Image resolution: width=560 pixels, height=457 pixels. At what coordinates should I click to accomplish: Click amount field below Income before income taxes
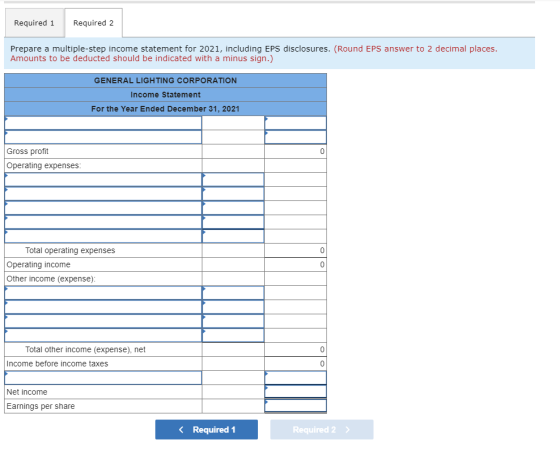point(295,378)
